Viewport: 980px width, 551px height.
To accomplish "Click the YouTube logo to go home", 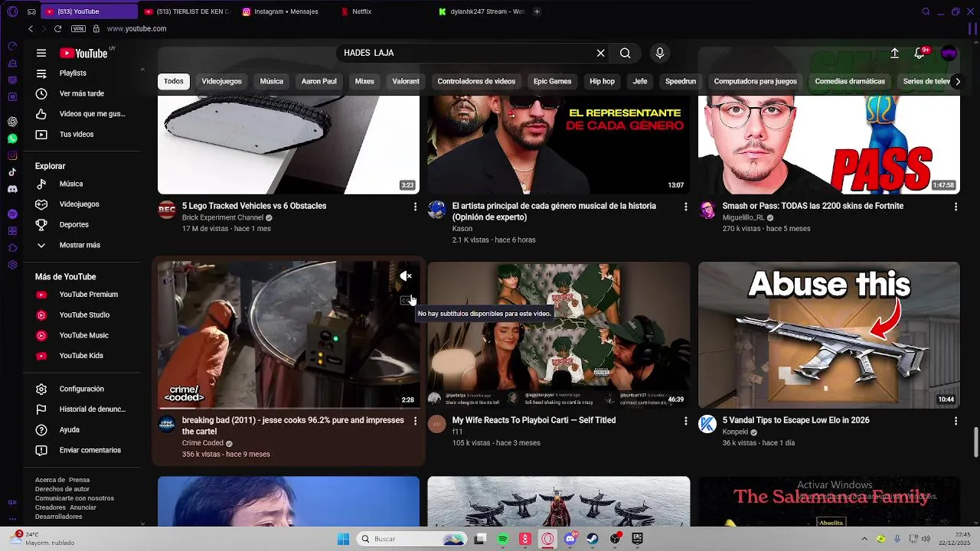I will coord(83,53).
